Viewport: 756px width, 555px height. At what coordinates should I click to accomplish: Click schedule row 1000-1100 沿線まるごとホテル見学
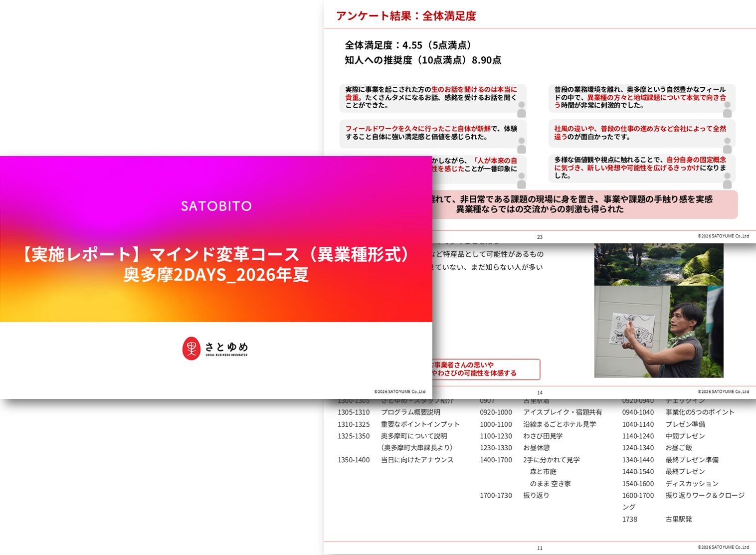tap(538, 424)
